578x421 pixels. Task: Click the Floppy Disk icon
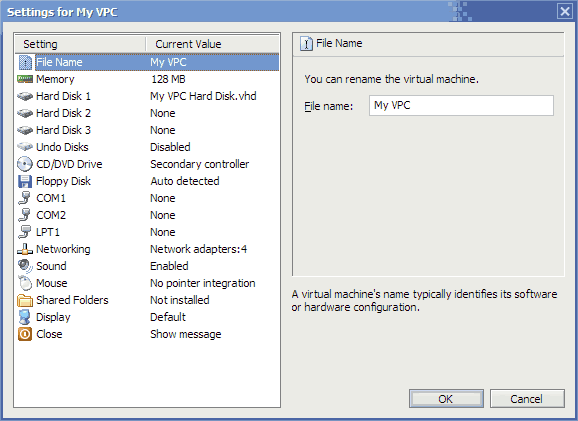tap(25, 181)
